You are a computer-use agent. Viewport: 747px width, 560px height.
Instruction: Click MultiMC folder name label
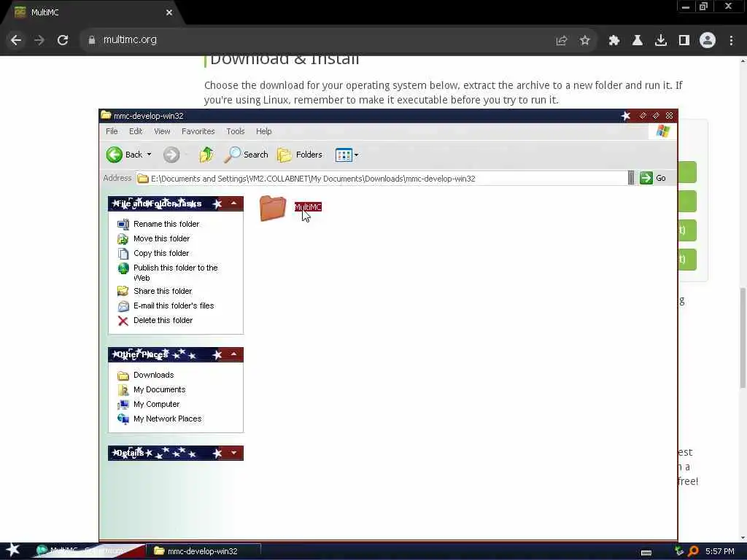click(x=308, y=207)
